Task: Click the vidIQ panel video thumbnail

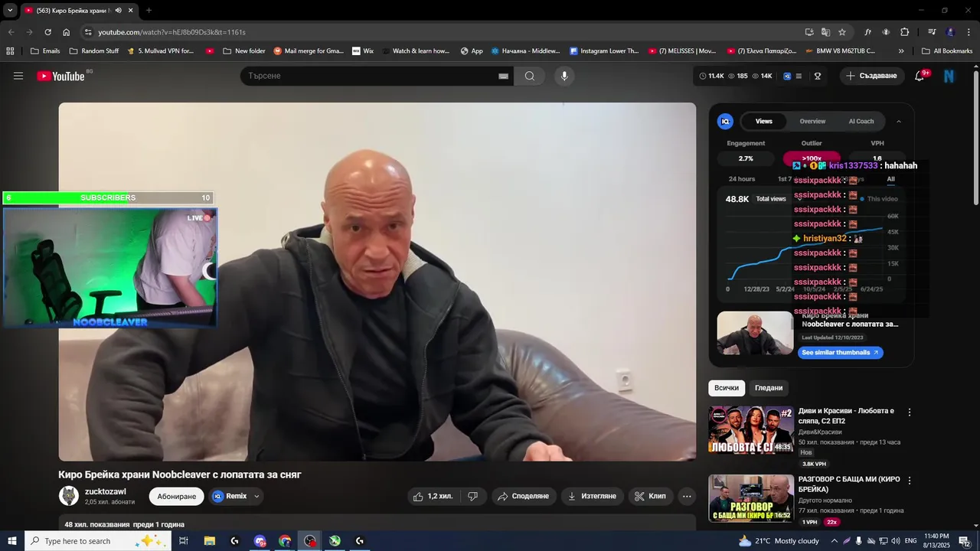Action: (x=755, y=333)
